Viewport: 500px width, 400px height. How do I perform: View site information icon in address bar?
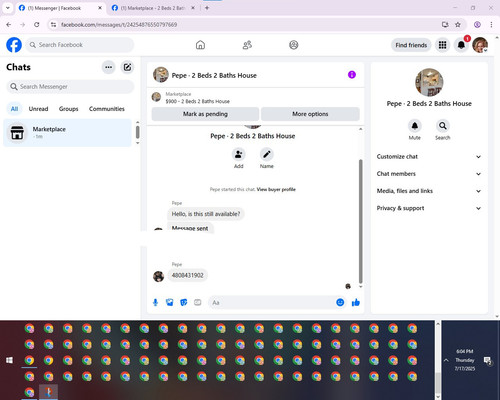53,25
